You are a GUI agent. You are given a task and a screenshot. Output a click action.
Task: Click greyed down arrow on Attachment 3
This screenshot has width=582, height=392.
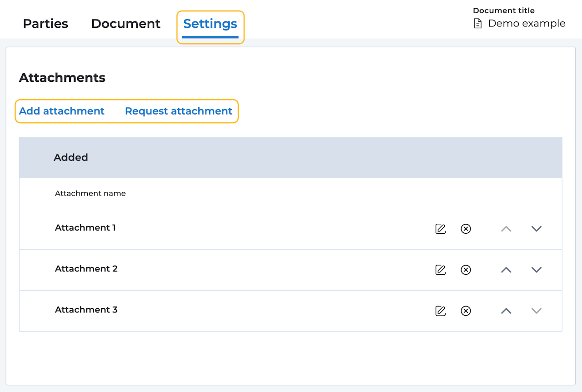[537, 311]
